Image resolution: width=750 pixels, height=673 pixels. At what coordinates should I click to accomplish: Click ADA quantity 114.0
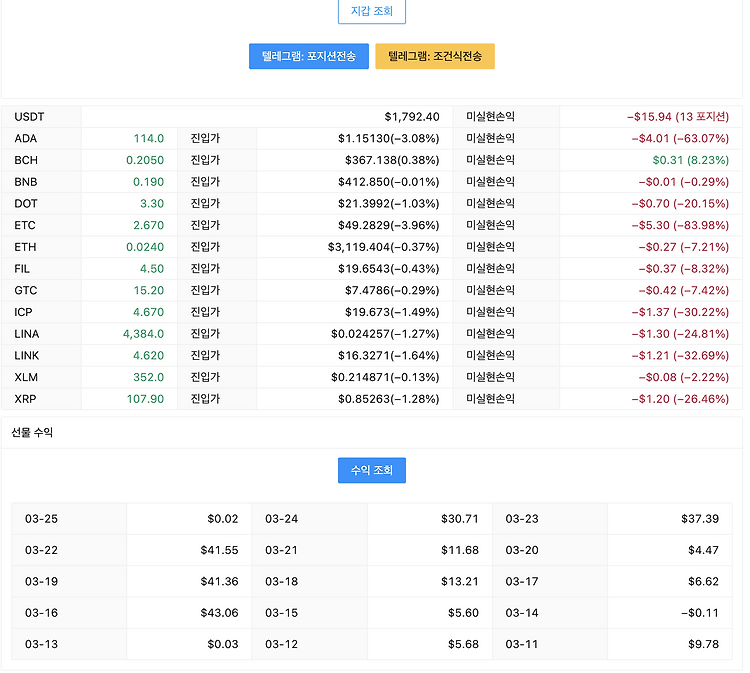148,138
